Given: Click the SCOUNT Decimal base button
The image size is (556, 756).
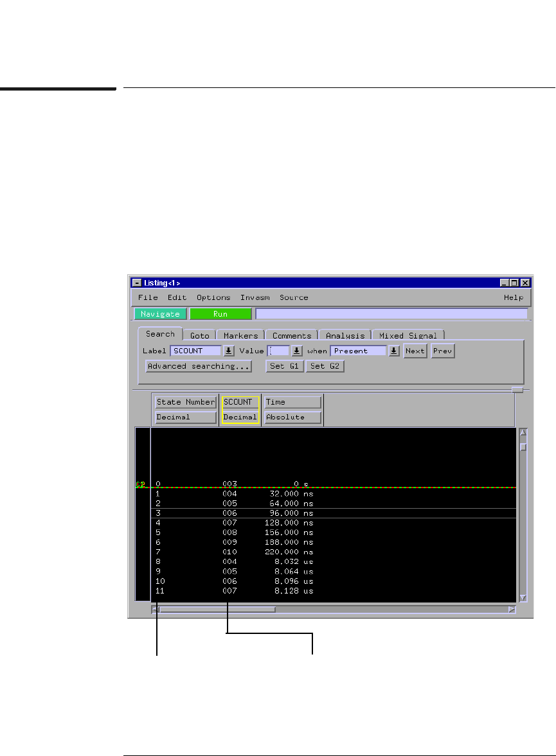Looking at the screenshot, I should [240, 417].
